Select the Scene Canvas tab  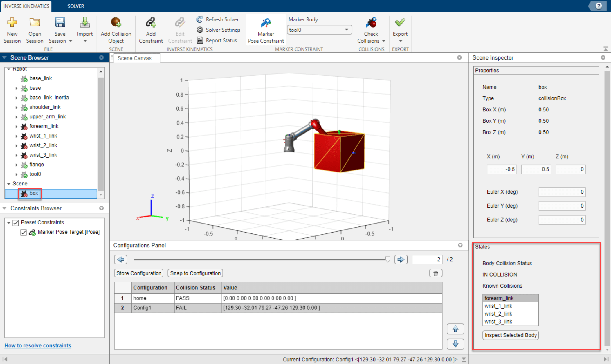(134, 58)
